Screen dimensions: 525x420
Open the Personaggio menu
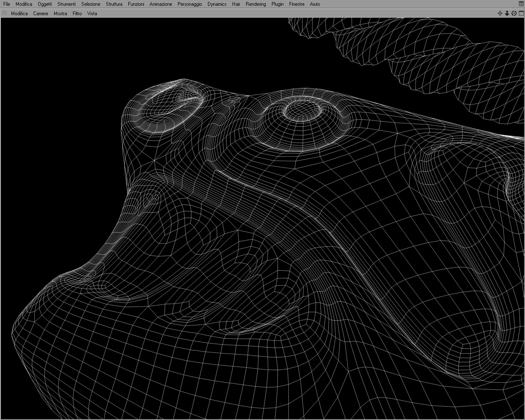[x=189, y=4]
